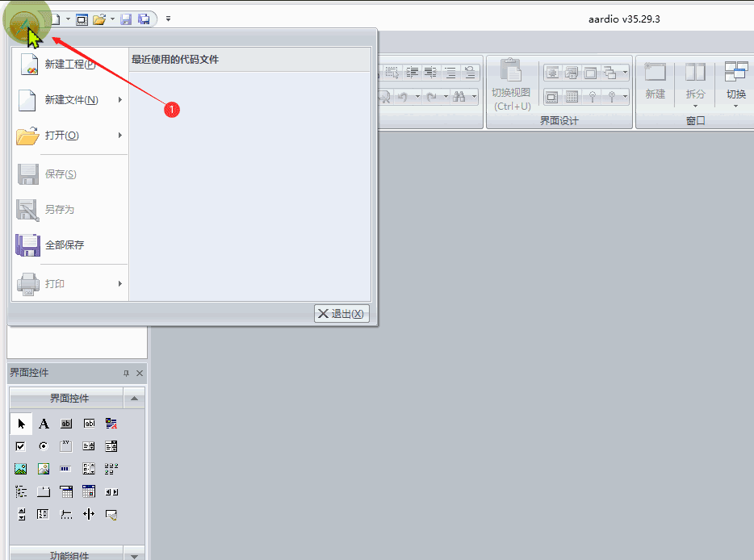
Task: Select the rich text edit control
Action: pos(111,424)
